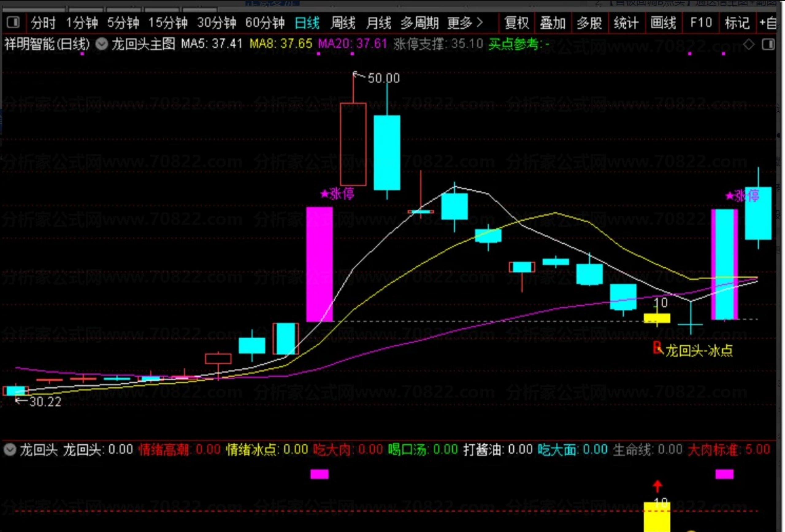785x532 pixels.
Task: Click the red B buy-point marker
Action: 657,348
